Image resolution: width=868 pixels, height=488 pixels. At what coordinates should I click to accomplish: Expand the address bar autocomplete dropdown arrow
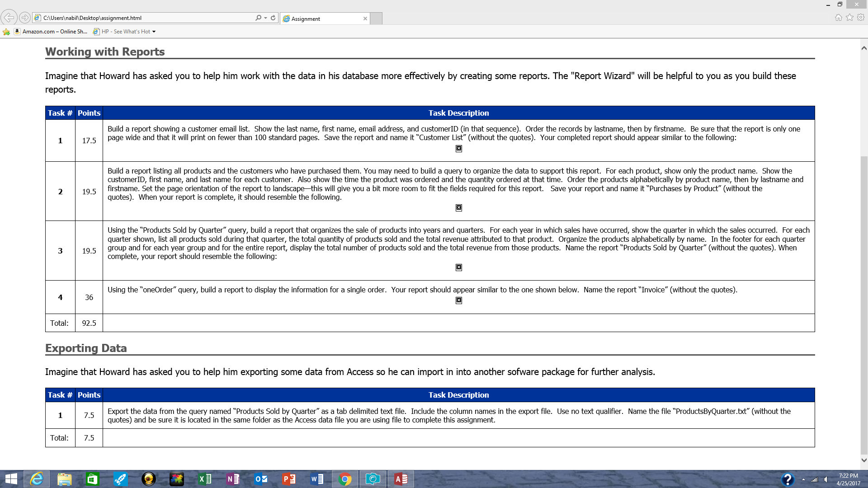click(x=265, y=18)
